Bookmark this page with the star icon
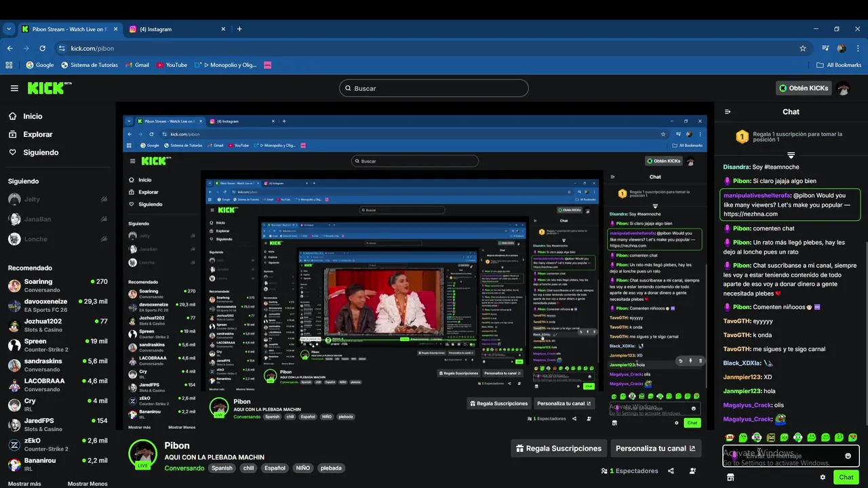Screen dimensions: 868x488 pyautogui.click(x=803, y=48)
